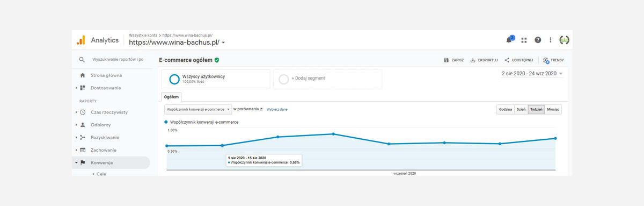Click the + Dodaj segment box

327,79
